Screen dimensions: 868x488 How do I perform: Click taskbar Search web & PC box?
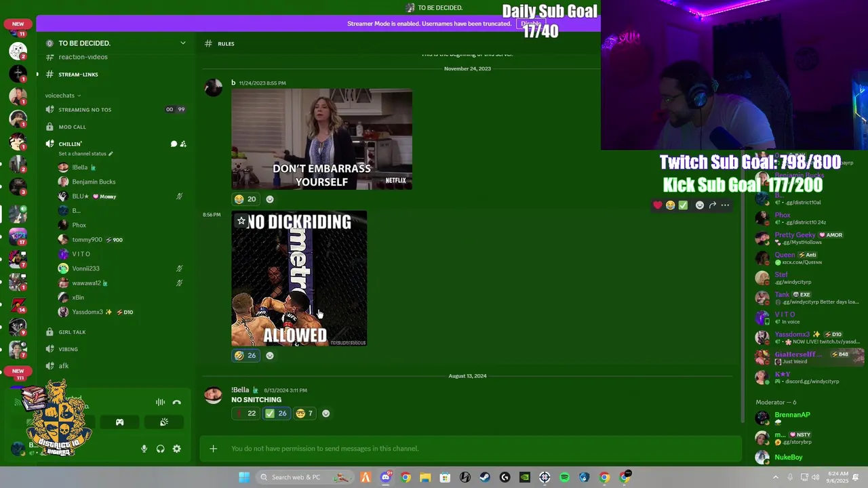pyautogui.click(x=305, y=477)
